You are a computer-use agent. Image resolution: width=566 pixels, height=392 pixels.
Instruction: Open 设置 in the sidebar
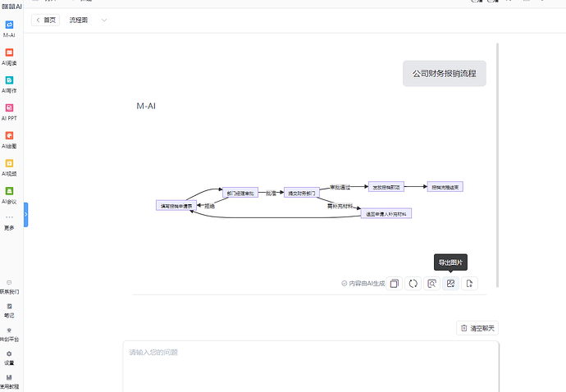pos(10,358)
